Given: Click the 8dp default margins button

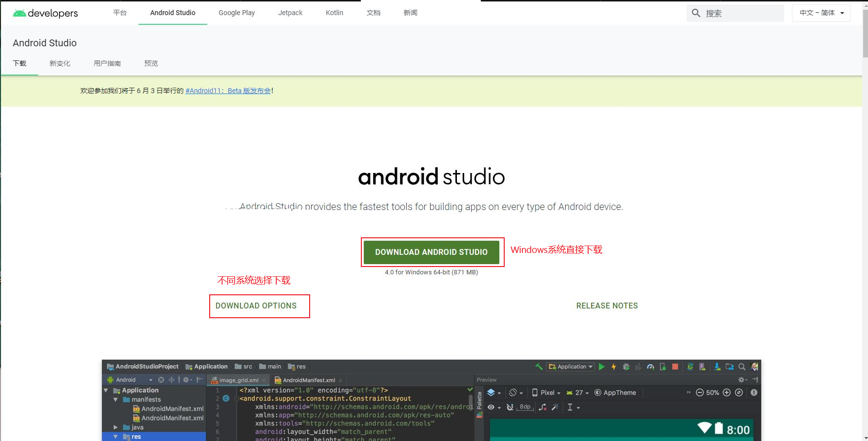Looking at the screenshot, I should (x=525, y=407).
